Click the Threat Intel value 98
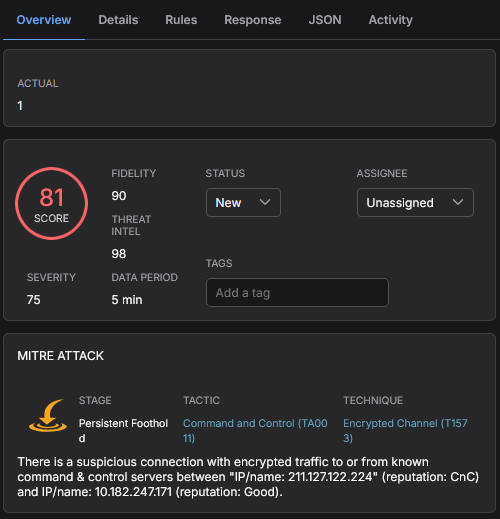This screenshot has height=519, width=500. tap(119, 254)
